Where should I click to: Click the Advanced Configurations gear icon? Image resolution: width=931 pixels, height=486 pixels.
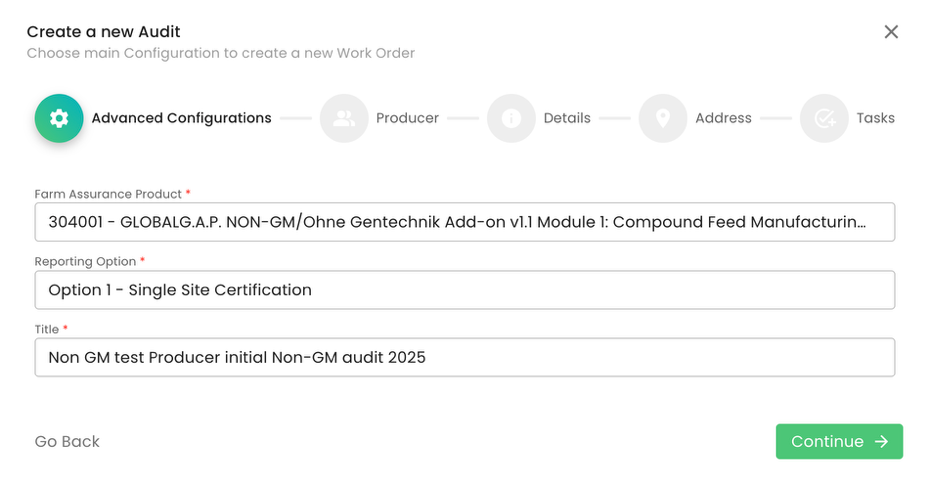click(59, 118)
